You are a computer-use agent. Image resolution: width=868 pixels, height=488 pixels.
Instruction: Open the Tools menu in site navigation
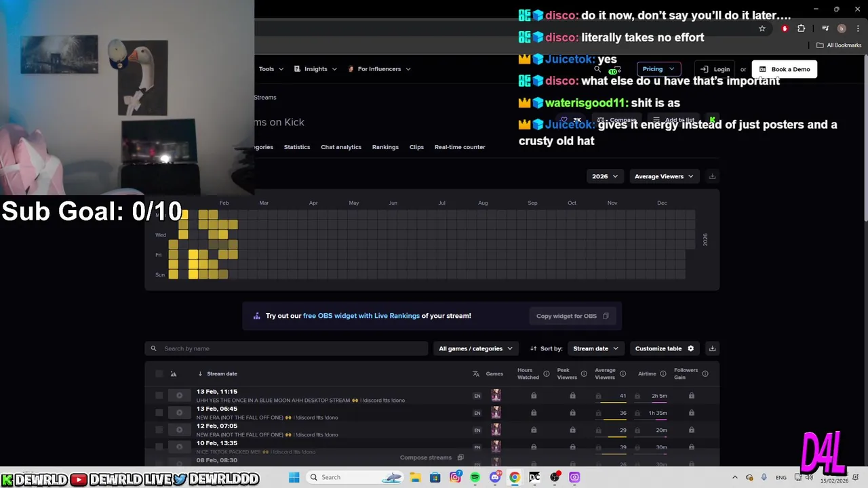[x=271, y=69]
